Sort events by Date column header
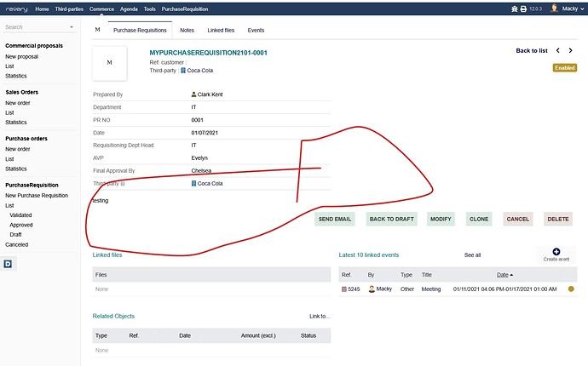Image resolution: width=588 pixels, height=366 pixels. 505,275
